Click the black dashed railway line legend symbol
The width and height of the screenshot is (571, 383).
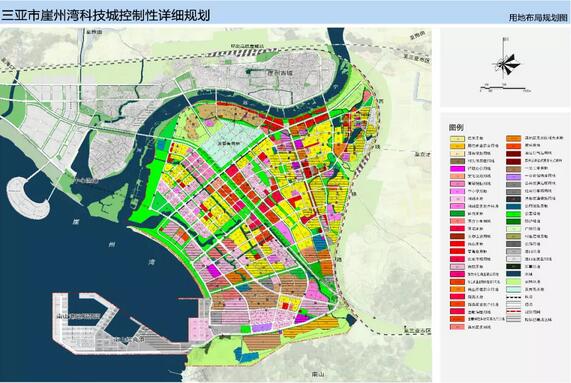tap(513, 297)
